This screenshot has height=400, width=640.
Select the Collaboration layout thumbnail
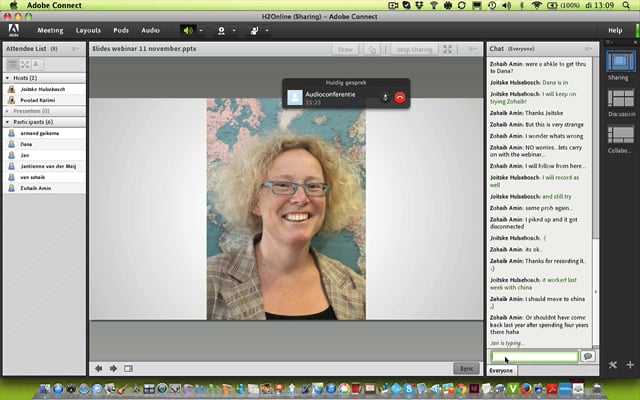point(620,135)
